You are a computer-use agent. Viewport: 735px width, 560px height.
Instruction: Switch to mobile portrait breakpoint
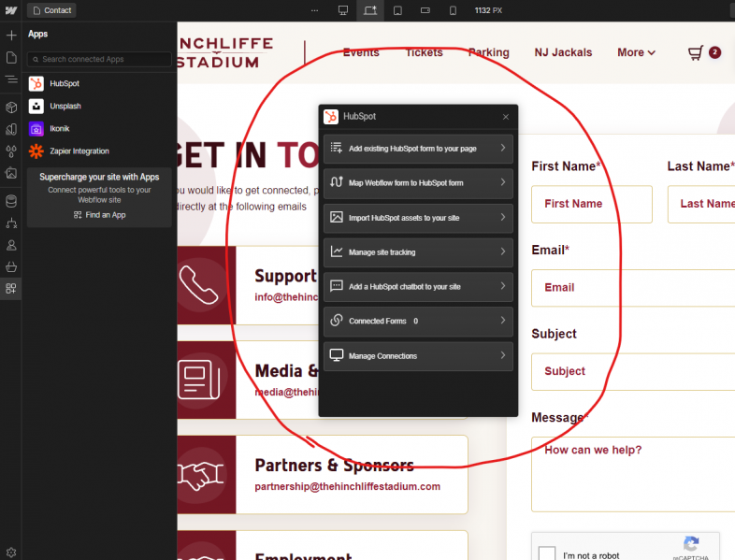(x=453, y=10)
